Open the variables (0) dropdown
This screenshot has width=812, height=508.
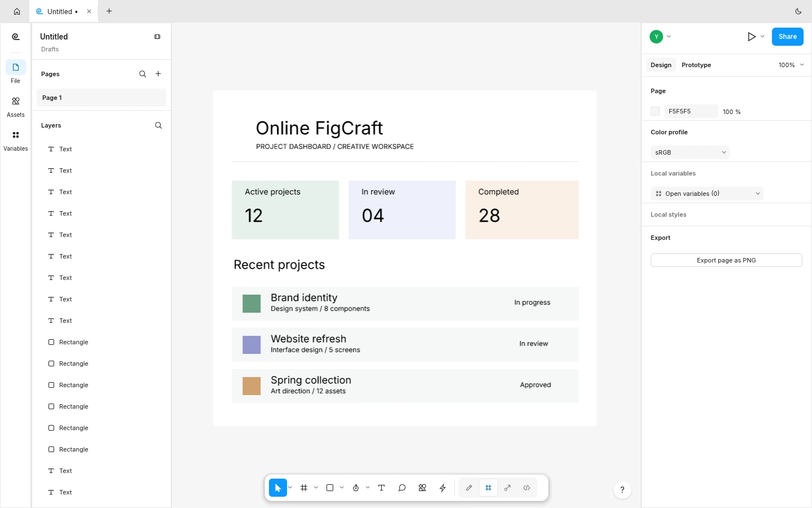(707, 194)
